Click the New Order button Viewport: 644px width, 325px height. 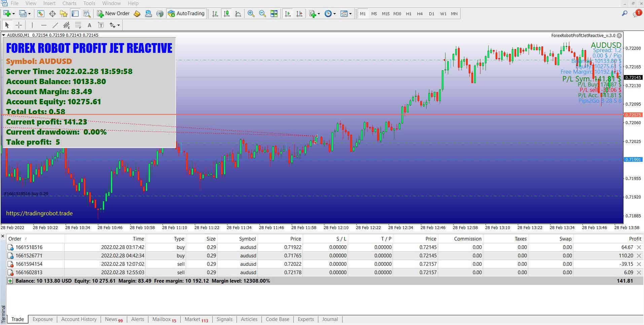click(x=113, y=14)
